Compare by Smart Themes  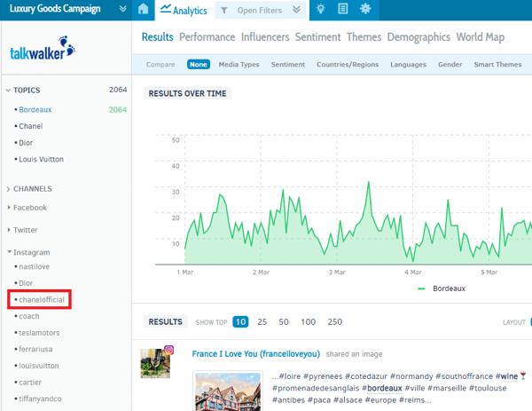[497, 65]
